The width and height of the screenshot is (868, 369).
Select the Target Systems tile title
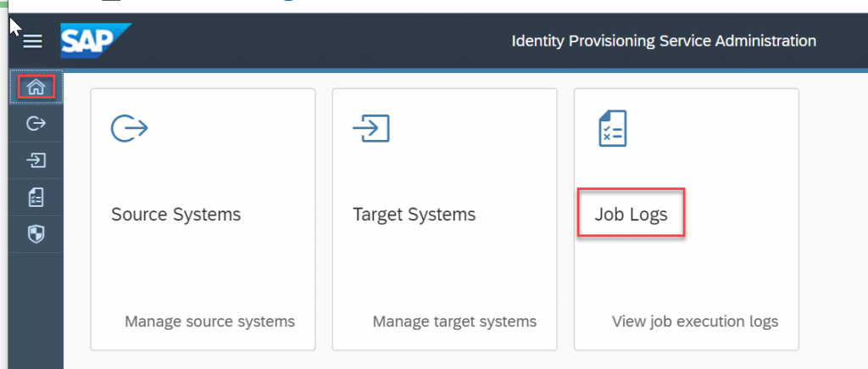click(414, 215)
